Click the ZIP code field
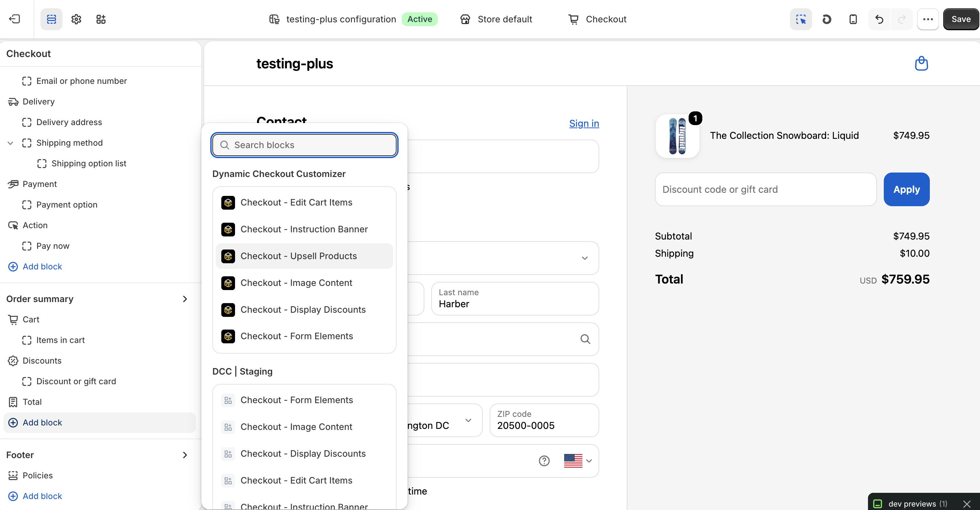Image resolution: width=980 pixels, height=510 pixels. point(544,421)
